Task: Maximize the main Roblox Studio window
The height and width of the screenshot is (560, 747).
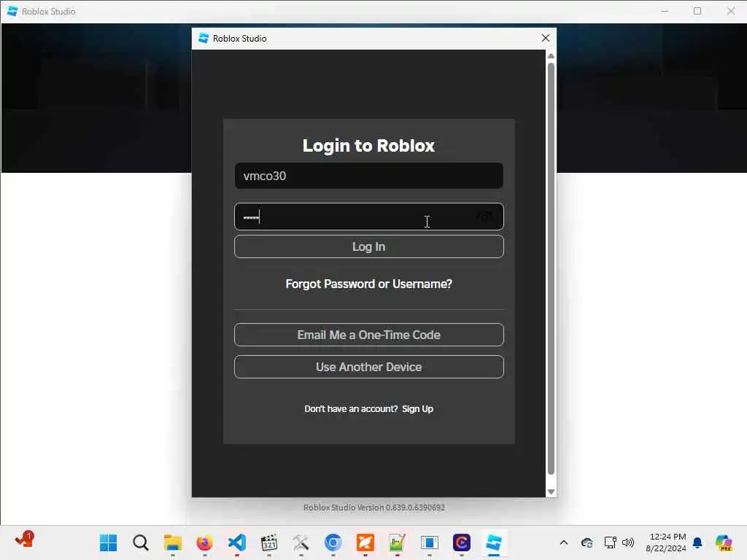Action: pos(697,11)
